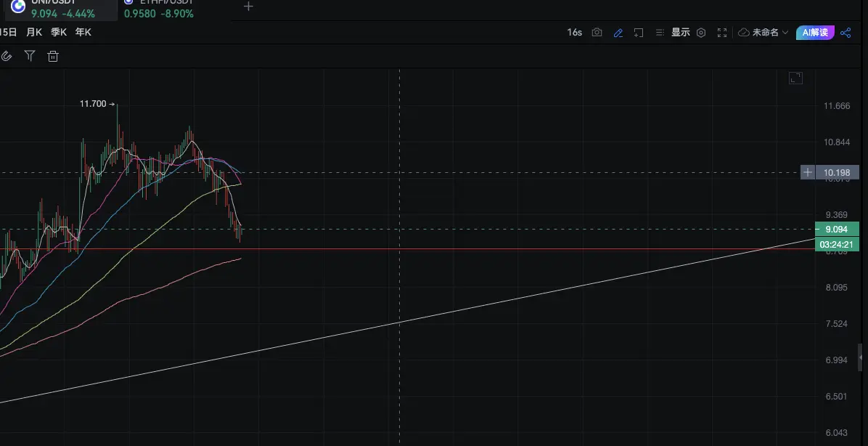
Task: Share the chart via share icon
Action: (x=846, y=33)
